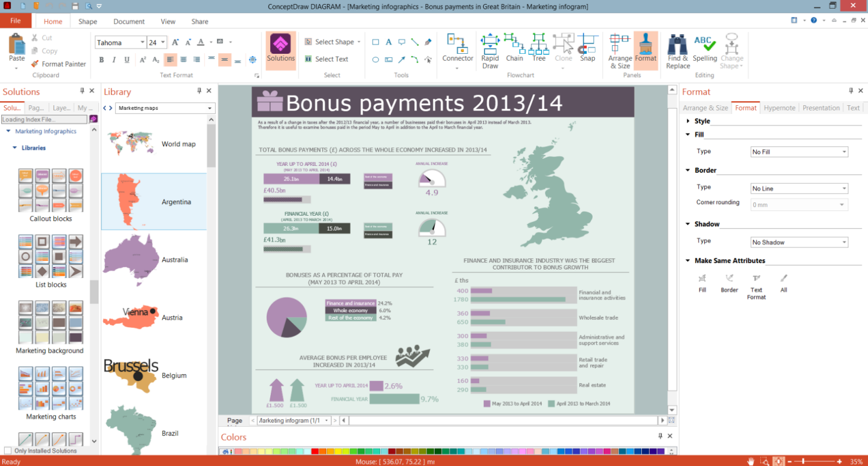The width and height of the screenshot is (868, 466).
Task: Click the Format Painter
Action: click(x=58, y=64)
